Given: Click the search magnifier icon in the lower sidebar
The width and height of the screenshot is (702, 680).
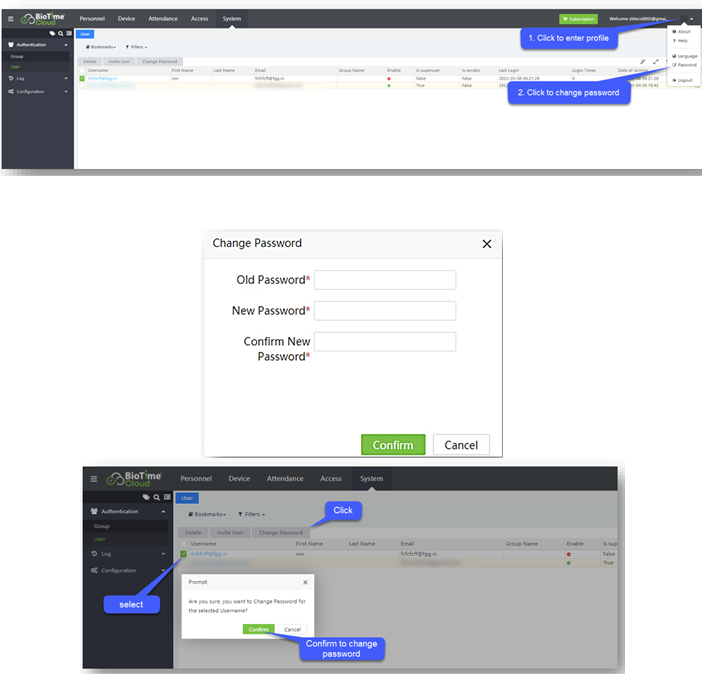Looking at the screenshot, I should coord(157,496).
